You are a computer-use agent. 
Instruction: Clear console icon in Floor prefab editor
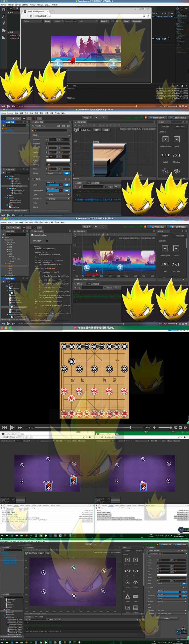click(75, 187)
